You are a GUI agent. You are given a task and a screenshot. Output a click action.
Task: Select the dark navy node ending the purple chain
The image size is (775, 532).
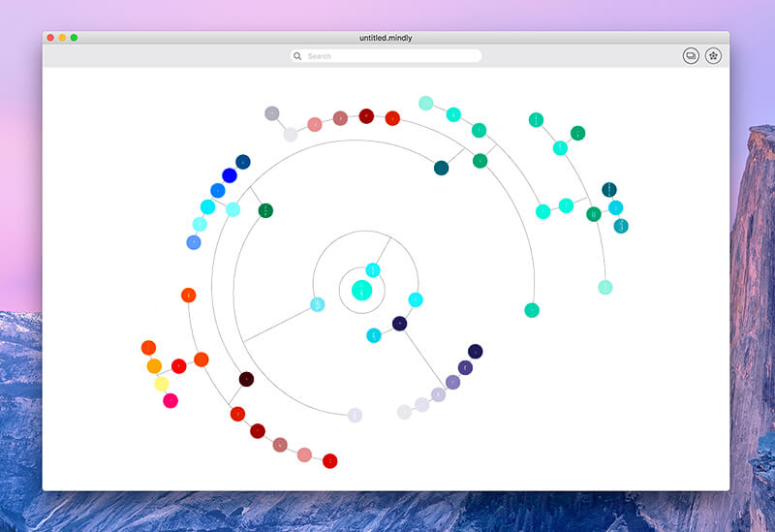click(x=475, y=352)
